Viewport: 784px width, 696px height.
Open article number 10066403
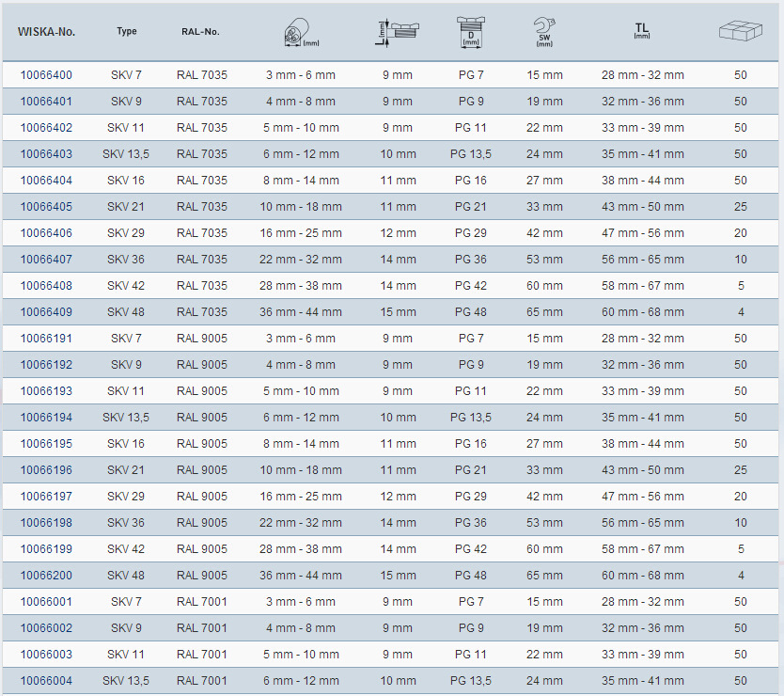(x=46, y=154)
